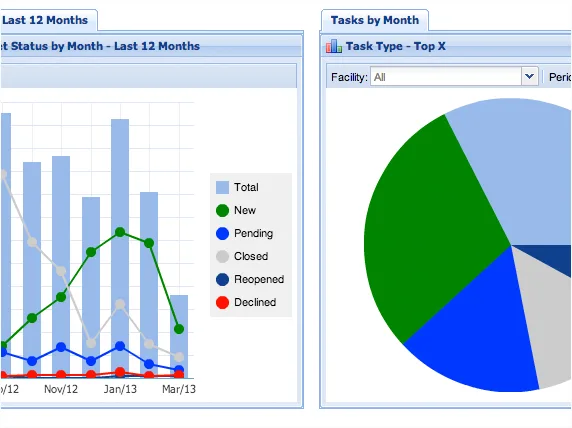Toggle the Total series legend swatch
Image resolution: width=572 pixels, height=428 pixels.
tap(222, 187)
